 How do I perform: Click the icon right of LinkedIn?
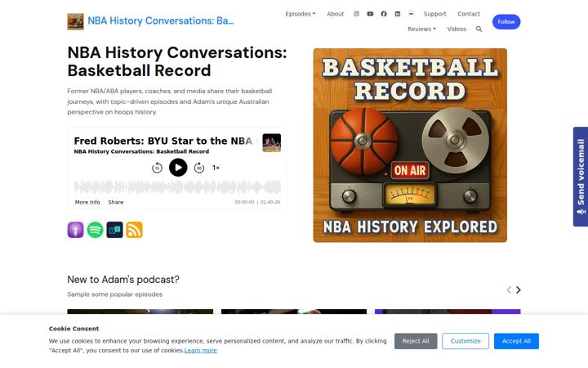coord(411,14)
